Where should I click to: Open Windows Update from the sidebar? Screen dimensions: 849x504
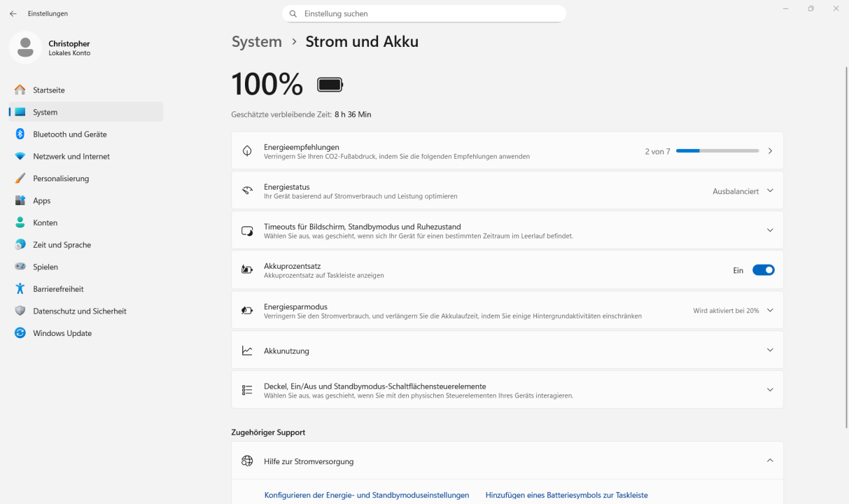[x=62, y=332]
